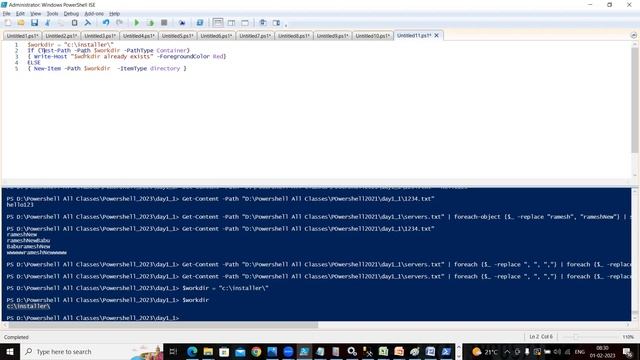Image resolution: width=640 pixels, height=360 pixels.
Task: Click the 'Completed' status text
Action: pyautogui.click(x=16, y=337)
